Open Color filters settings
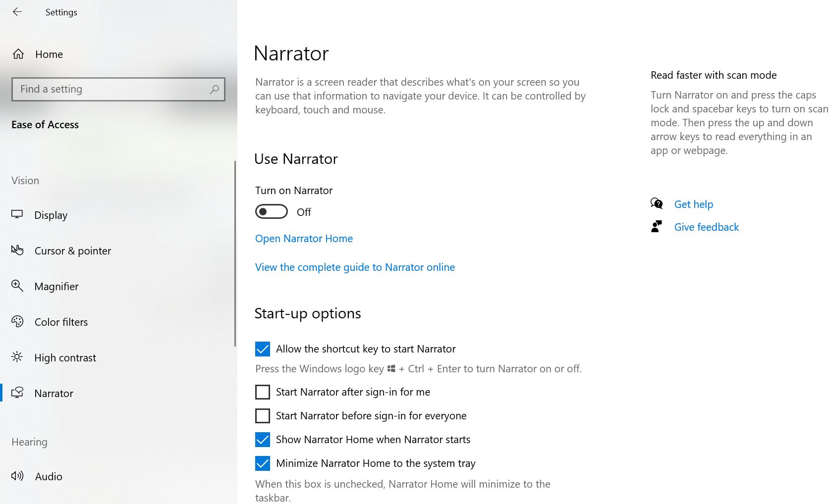Image resolution: width=833 pixels, height=504 pixels. coord(118,322)
